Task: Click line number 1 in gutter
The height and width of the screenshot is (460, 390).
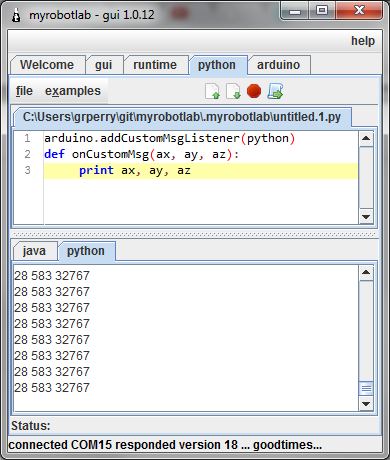Action: [x=27, y=138]
